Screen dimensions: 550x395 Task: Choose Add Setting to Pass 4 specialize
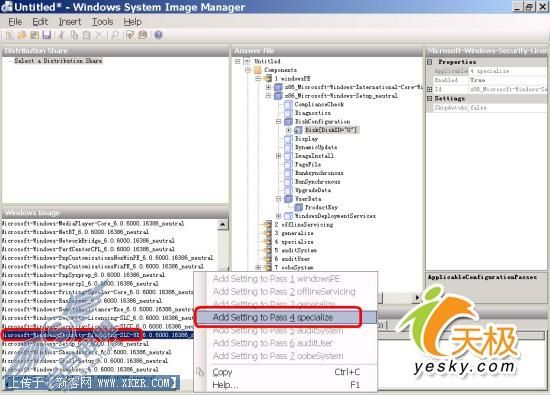[286, 317]
